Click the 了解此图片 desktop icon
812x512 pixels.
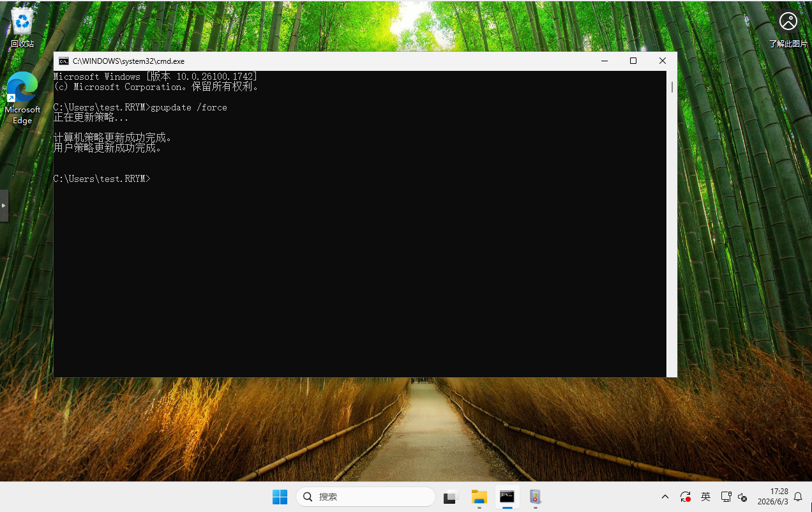788,29
